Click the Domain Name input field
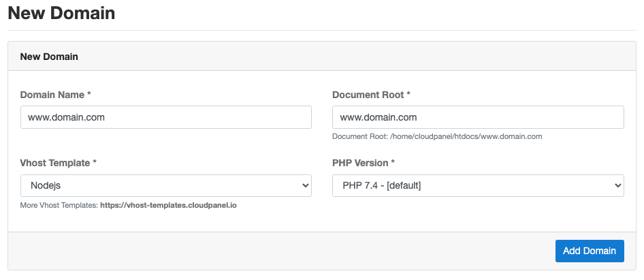 (166, 117)
